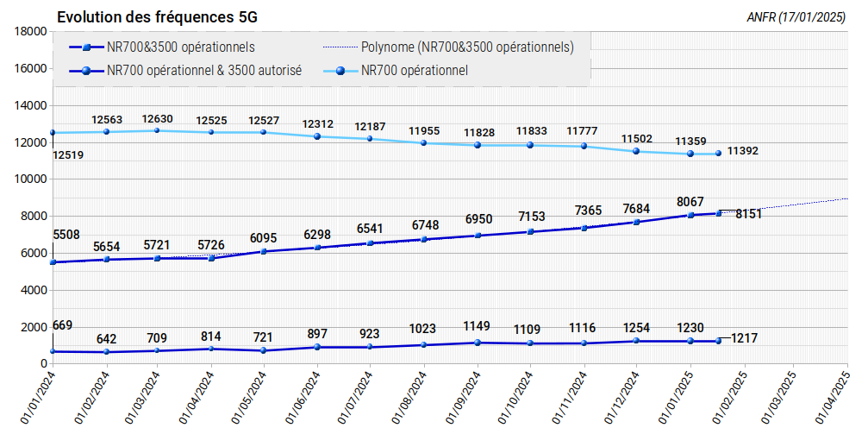The height and width of the screenshot is (428, 868).
Task: Click the NR700 opérationnel light-blue legend marker
Action: point(336,72)
